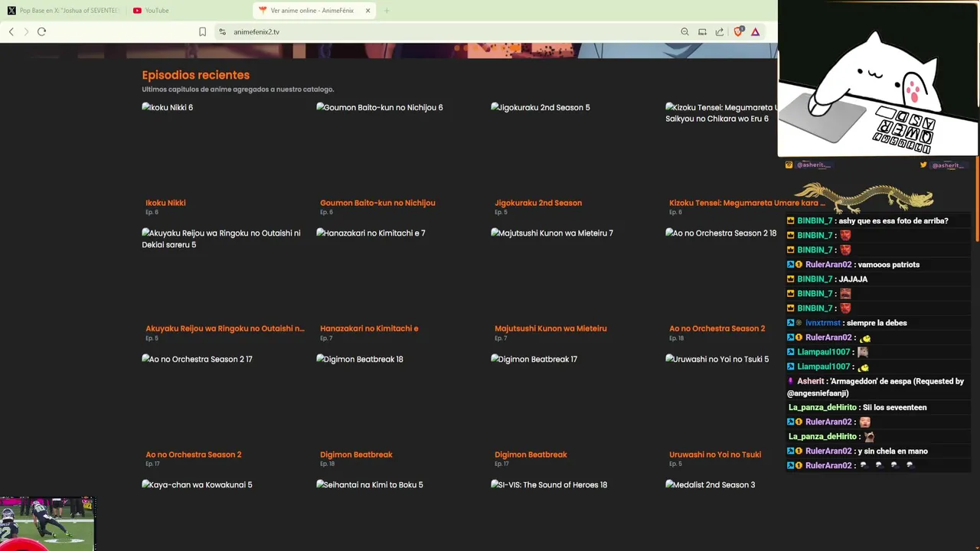Image resolution: width=980 pixels, height=551 pixels.
Task: Open Digimon Beatbreak 18 thumbnail
Action: (398, 399)
